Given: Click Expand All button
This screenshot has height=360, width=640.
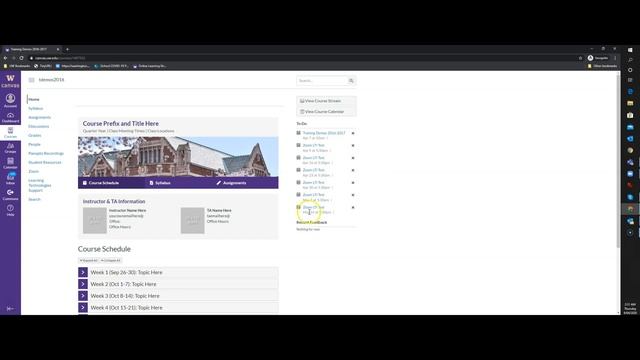Looking at the screenshot, I should [x=89, y=260].
